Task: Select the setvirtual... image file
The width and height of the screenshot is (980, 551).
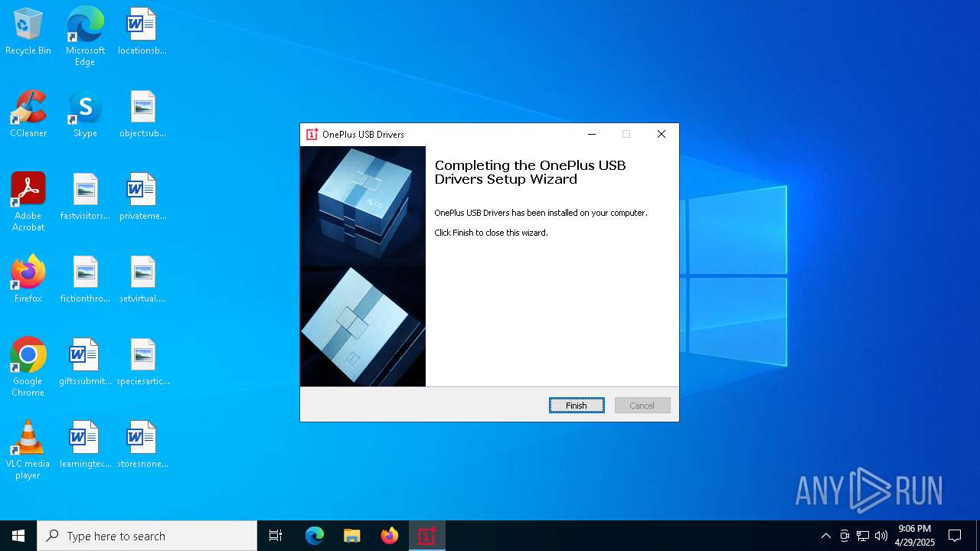Action: pyautogui.click(x=142, y=280)
